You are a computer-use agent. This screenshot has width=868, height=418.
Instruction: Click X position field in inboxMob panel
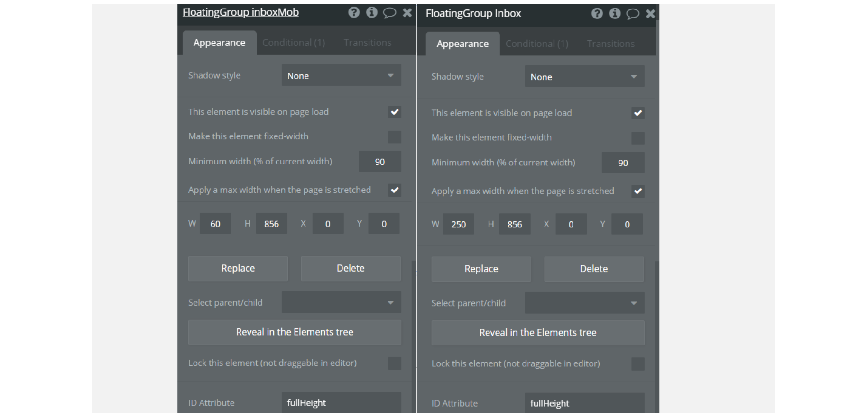tap(328, 224)
